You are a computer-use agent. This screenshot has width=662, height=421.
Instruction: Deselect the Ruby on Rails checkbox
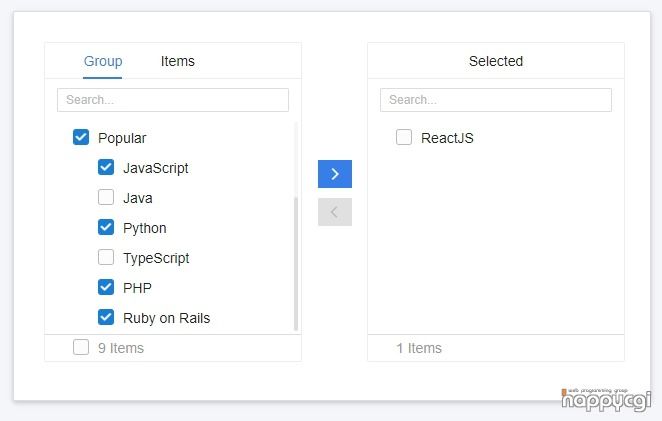106,317
